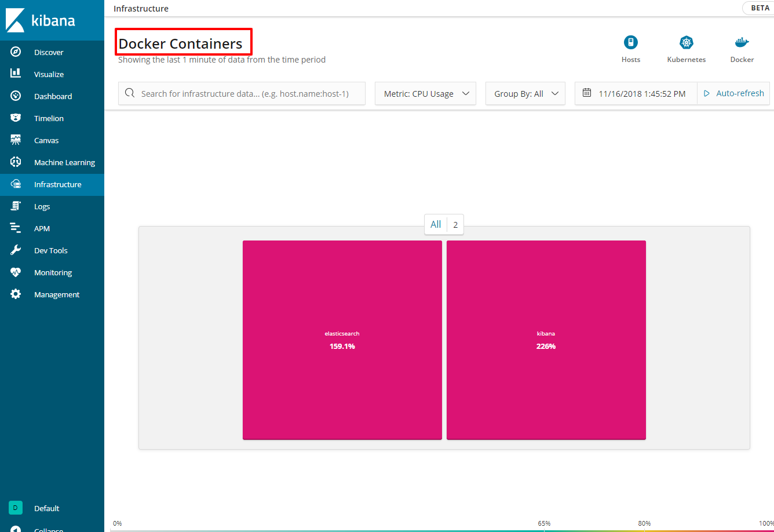The height and width of the screenshot is (532, 774).
Task: Open Management gear icon
Action: [x=16, y=294]
